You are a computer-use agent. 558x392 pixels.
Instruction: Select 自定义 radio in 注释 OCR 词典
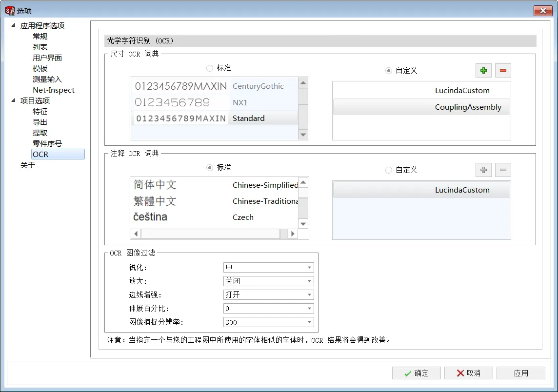tap(389, 170)
